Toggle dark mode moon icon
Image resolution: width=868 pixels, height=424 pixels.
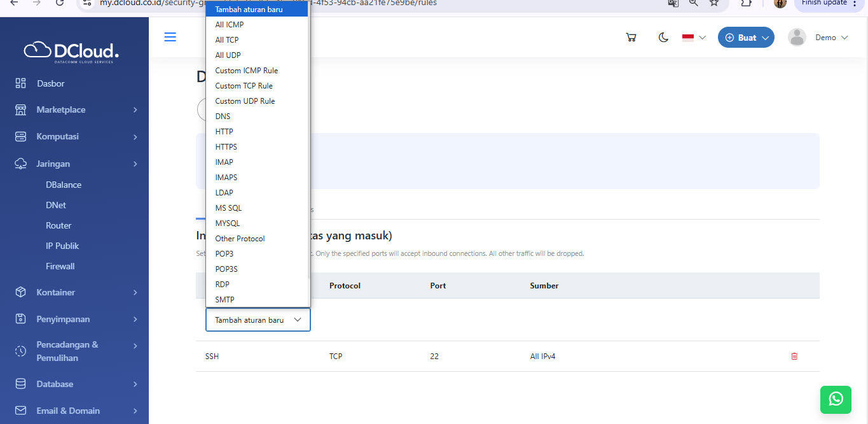click(x=663, y=38)
